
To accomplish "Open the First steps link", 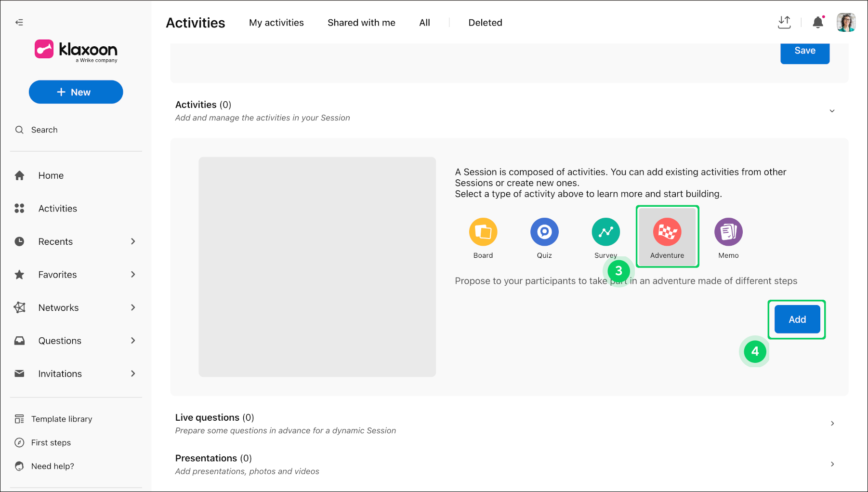I will [x=51, y=443].
